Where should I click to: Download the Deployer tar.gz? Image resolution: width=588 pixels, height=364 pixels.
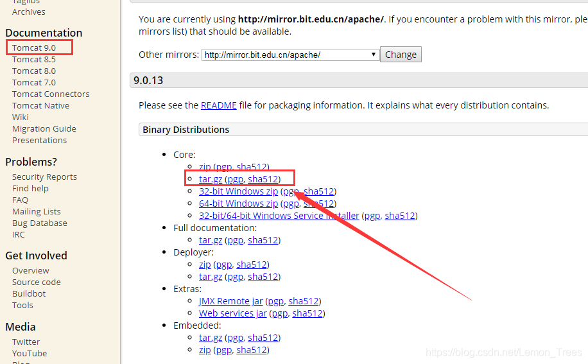pyautogui.click(x=211, y=277)
